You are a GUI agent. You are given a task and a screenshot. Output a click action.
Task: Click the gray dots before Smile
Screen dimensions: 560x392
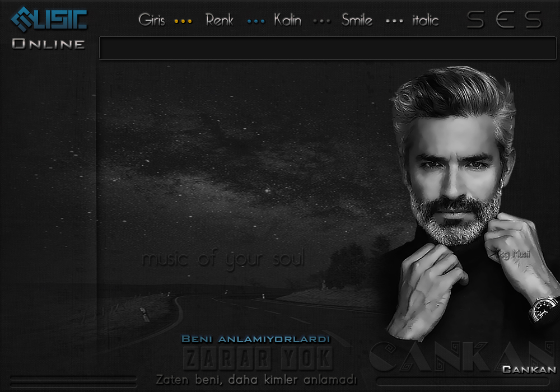click(322, 21)
